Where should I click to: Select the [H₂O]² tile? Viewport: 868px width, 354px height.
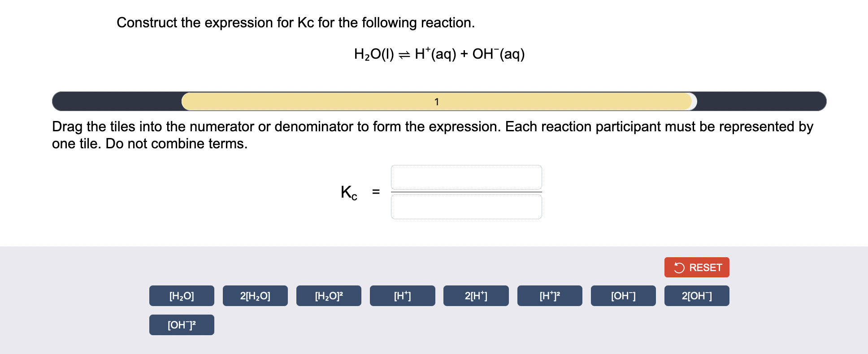pyautogui.click(x=328, y=295)
